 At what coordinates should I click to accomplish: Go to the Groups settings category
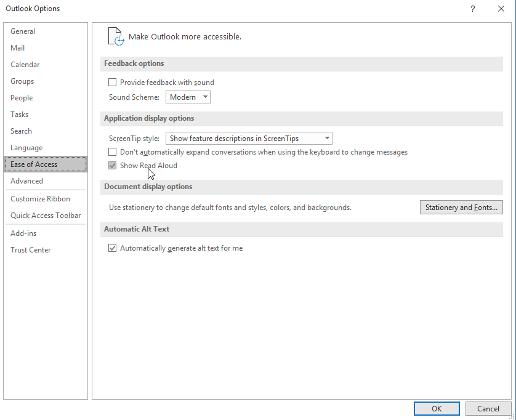(x=22, y=81)
